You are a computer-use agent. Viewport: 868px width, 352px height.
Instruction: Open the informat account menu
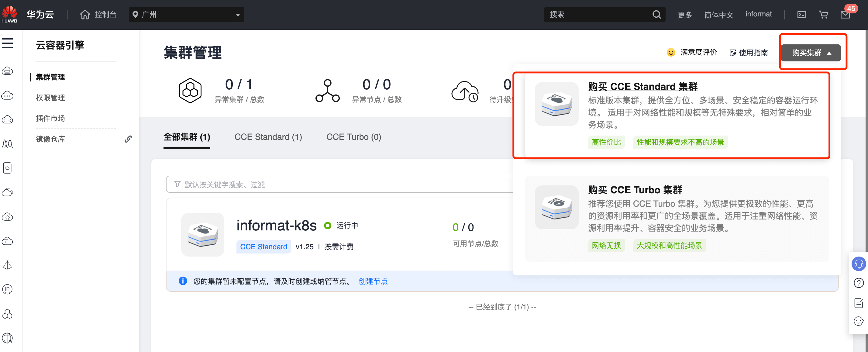(x=758, y=14)
